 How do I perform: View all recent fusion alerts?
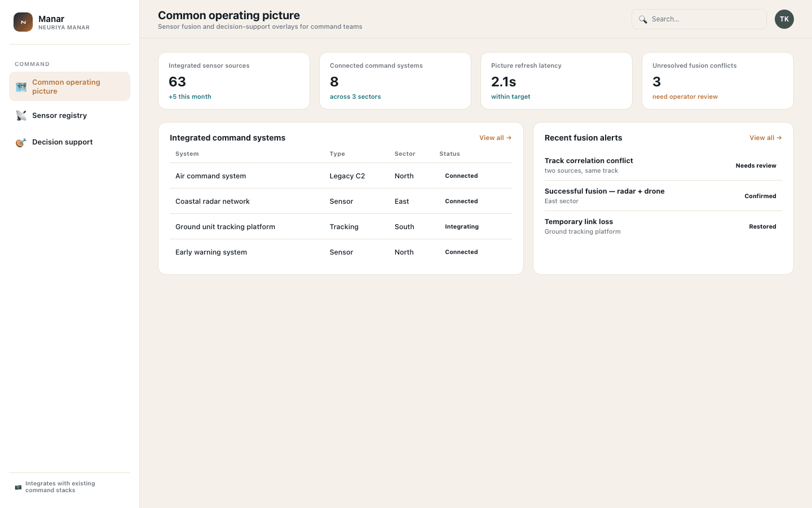pyautogui.click(x=765, y=138)
